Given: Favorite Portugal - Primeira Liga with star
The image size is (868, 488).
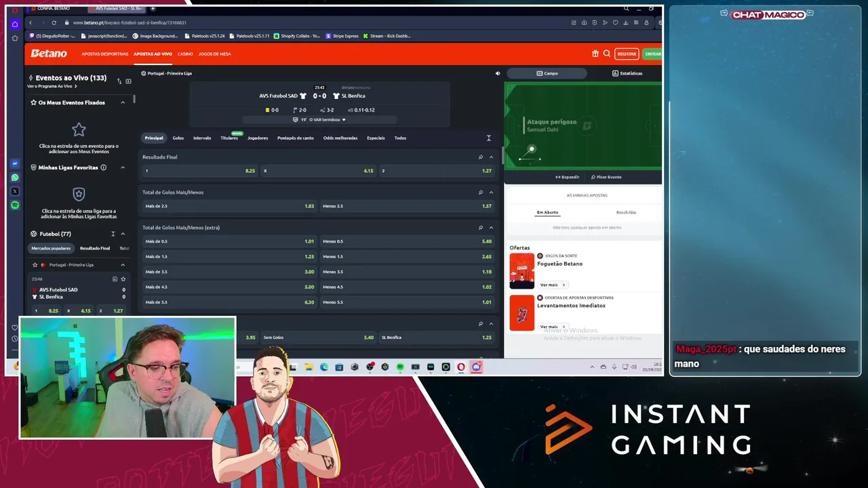Looking at the screenshot, I should (x=35, y=265).
